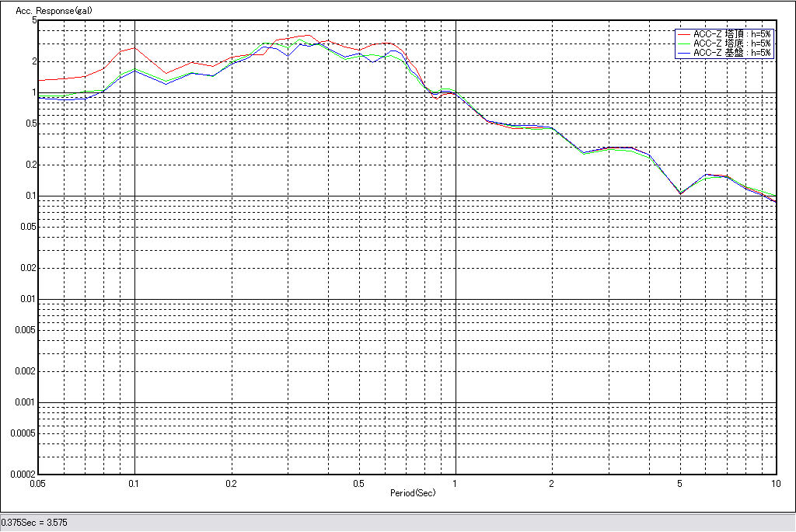Click the green line sample in legend

(x=683, y=43)
